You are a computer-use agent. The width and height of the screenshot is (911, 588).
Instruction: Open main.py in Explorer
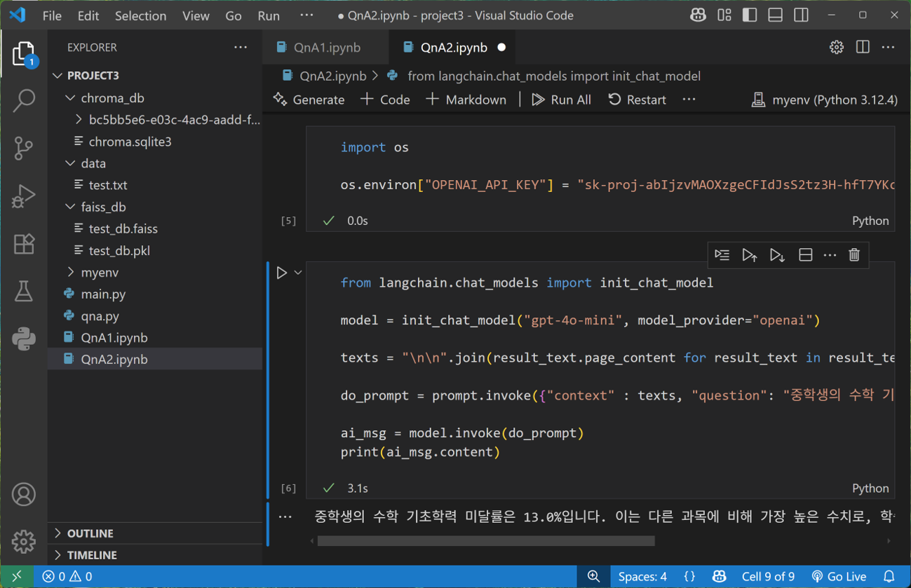pos(155,294)
